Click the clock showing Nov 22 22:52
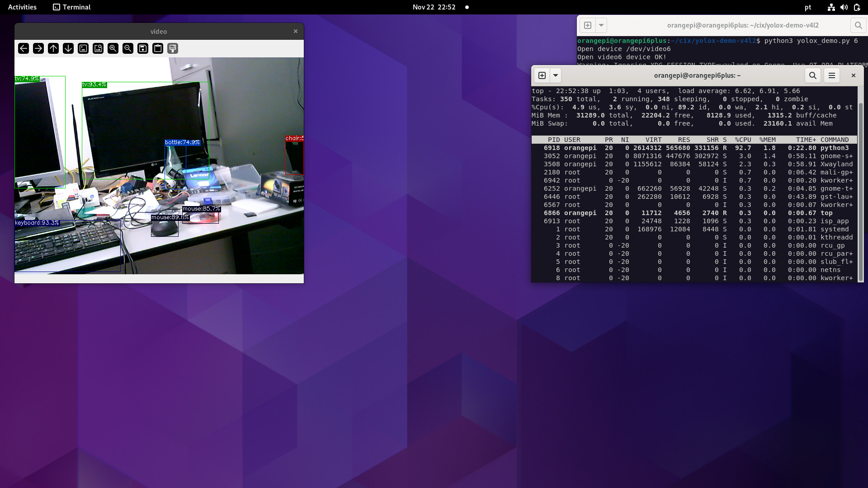The image size is (868, 488). click(434, 7)
